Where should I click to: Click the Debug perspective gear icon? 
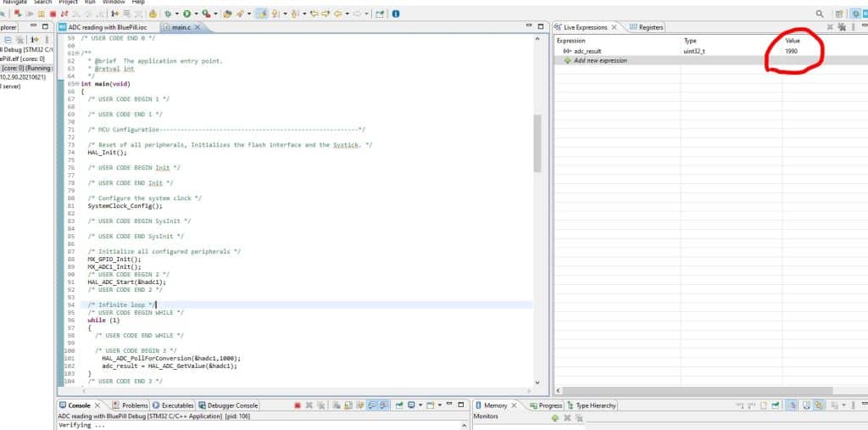[x=855, y=14]
